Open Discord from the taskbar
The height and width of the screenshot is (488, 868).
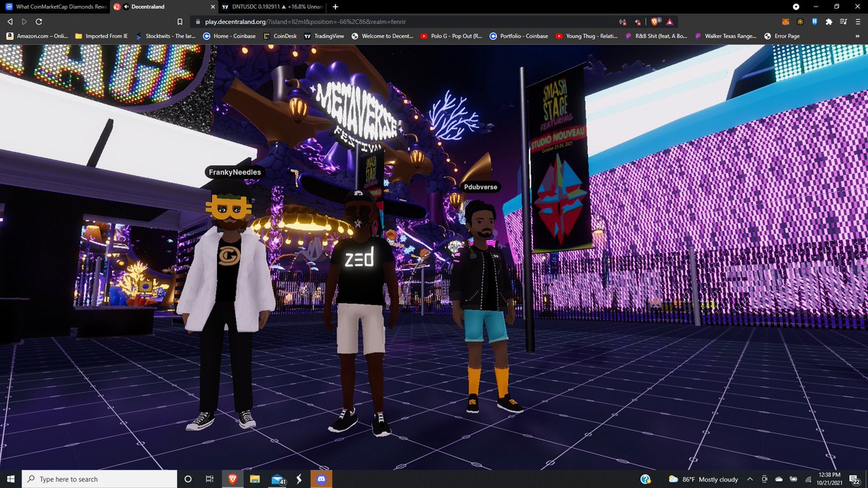click(x=322, y=479)
